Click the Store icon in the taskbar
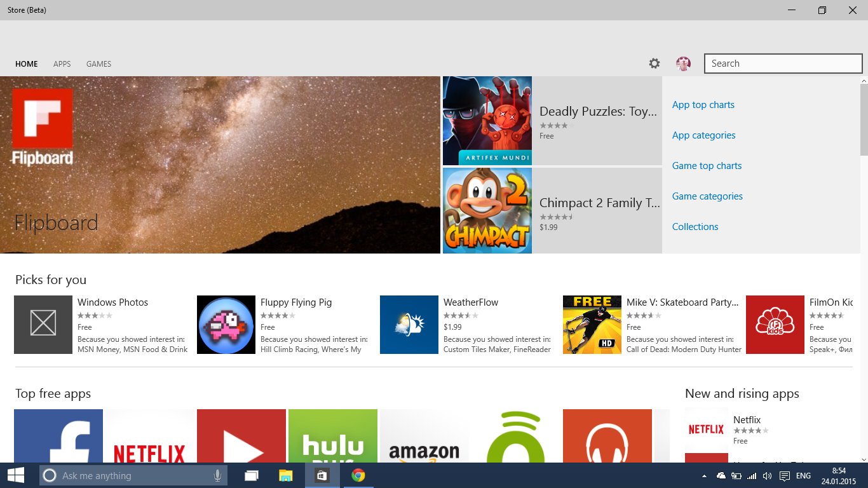868x488 pixels. point(322,475)
